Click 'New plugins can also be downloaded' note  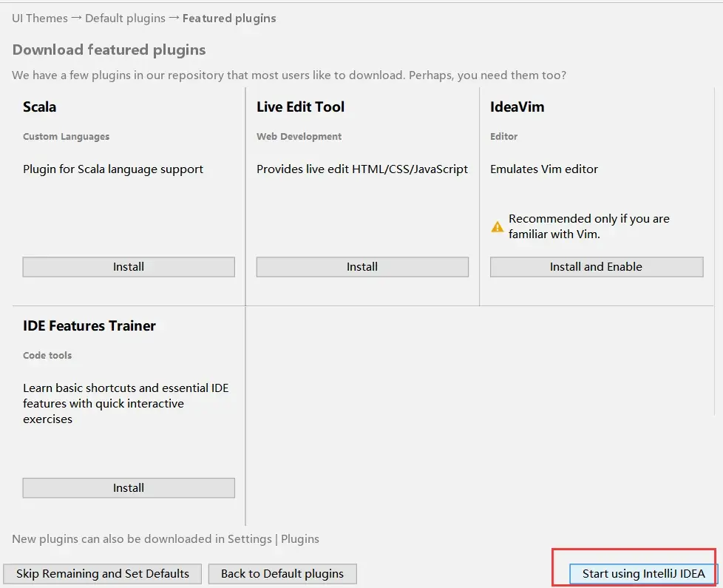point(166,539)
